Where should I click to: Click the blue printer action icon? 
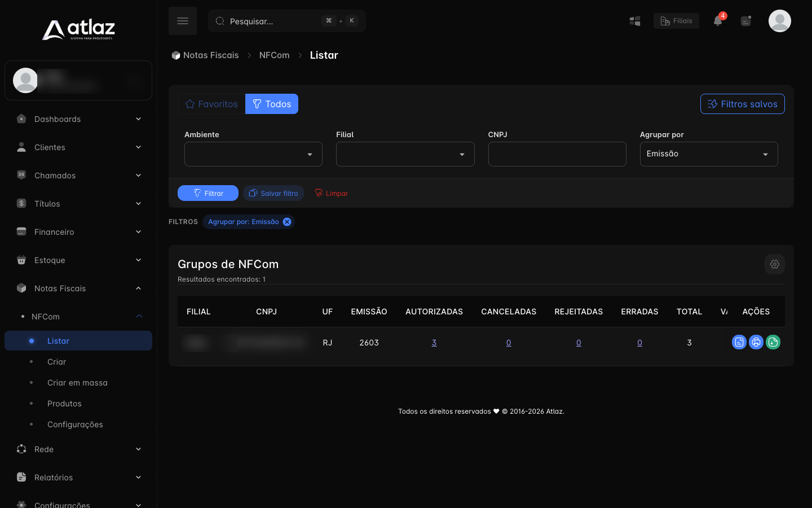756,342
